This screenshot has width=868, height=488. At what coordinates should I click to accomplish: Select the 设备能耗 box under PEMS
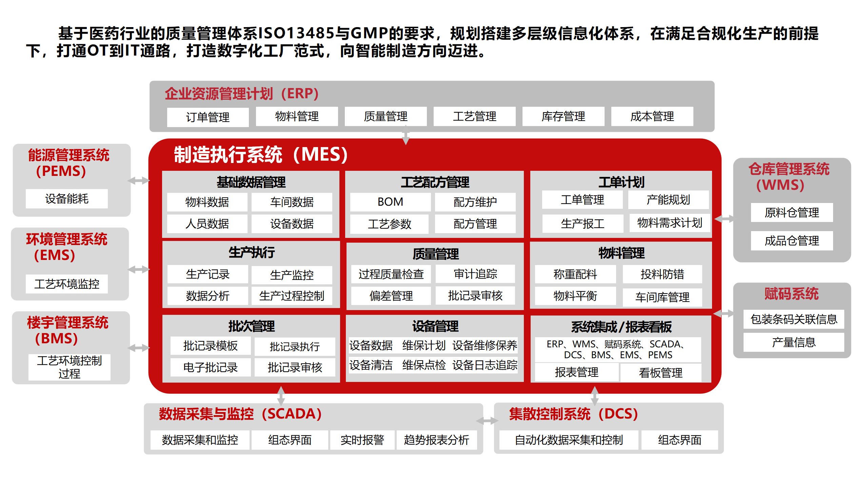[67, 199]
